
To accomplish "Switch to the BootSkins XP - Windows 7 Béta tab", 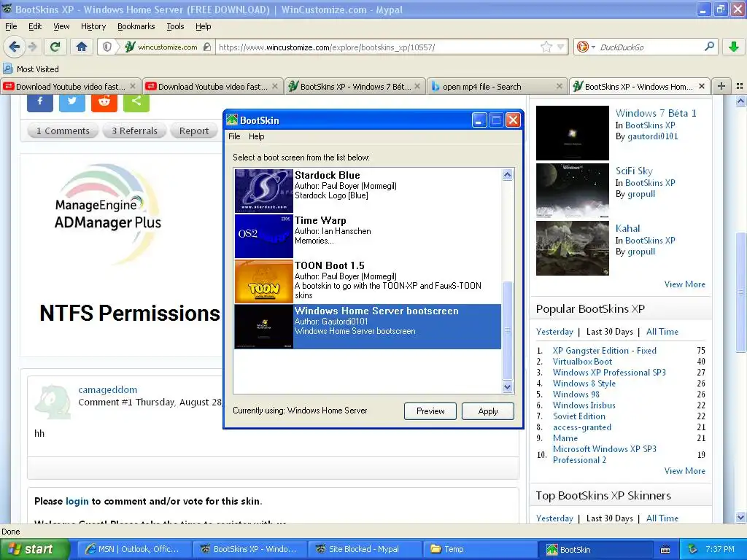I will pos(356,87).
